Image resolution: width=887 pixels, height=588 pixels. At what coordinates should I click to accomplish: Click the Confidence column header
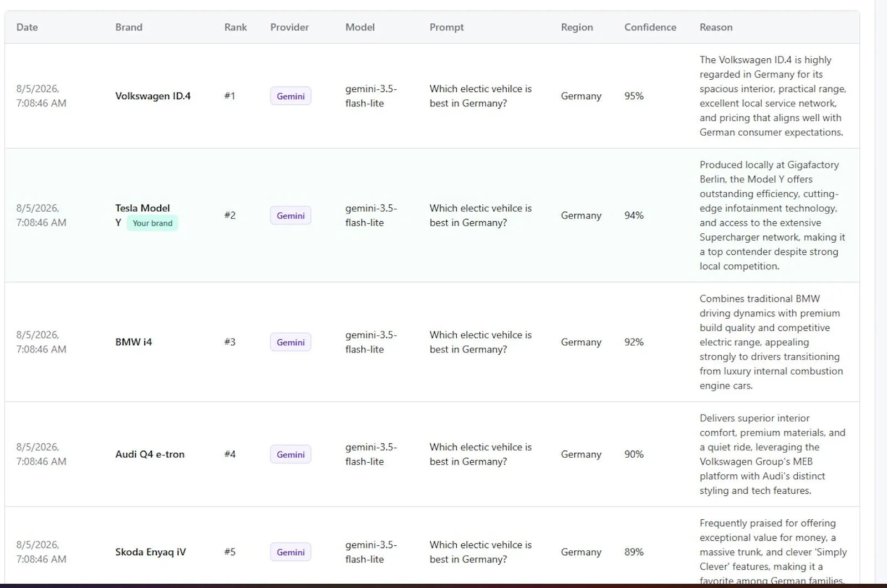pos(650,27)
